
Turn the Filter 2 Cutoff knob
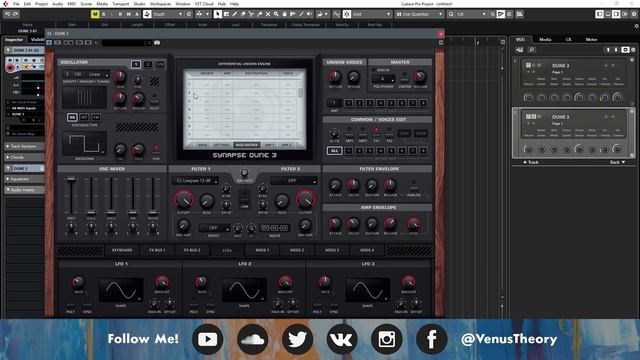click(x=305, y=200)
